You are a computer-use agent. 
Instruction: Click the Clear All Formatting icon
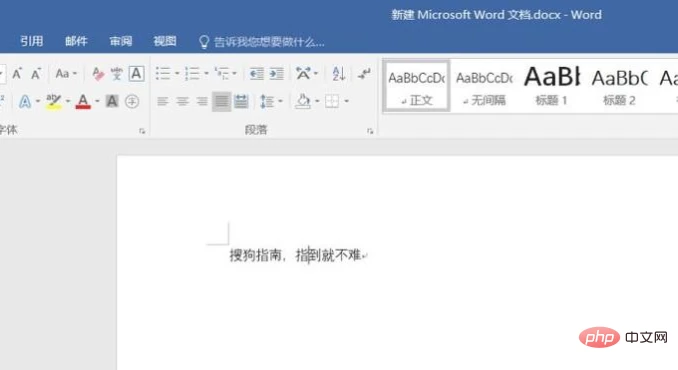(98, 74)
